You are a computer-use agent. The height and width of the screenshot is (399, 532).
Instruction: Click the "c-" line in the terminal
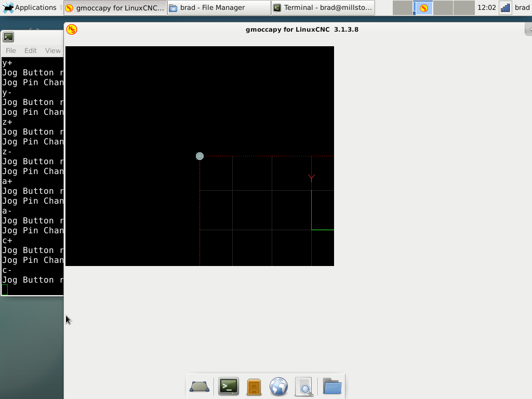click(x=7, y=270)
